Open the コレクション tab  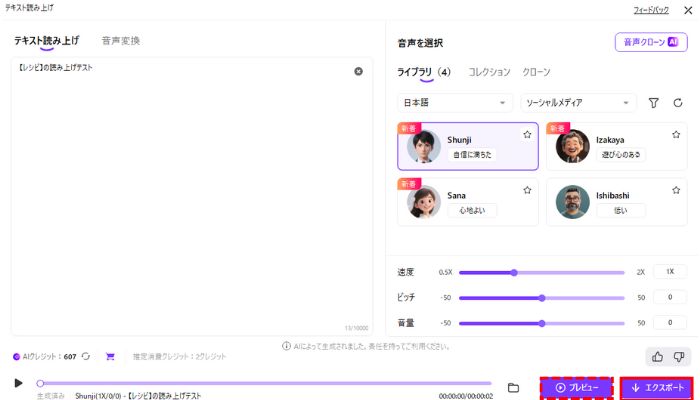[489, 72]
